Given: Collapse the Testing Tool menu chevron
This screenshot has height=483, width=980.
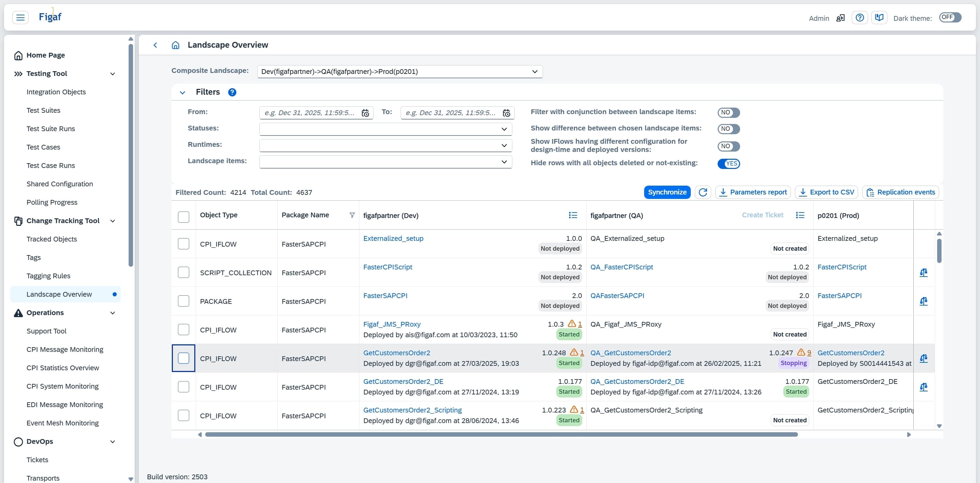Looking at the screenshot, I should pyautogui.click(x=113, y=74).
